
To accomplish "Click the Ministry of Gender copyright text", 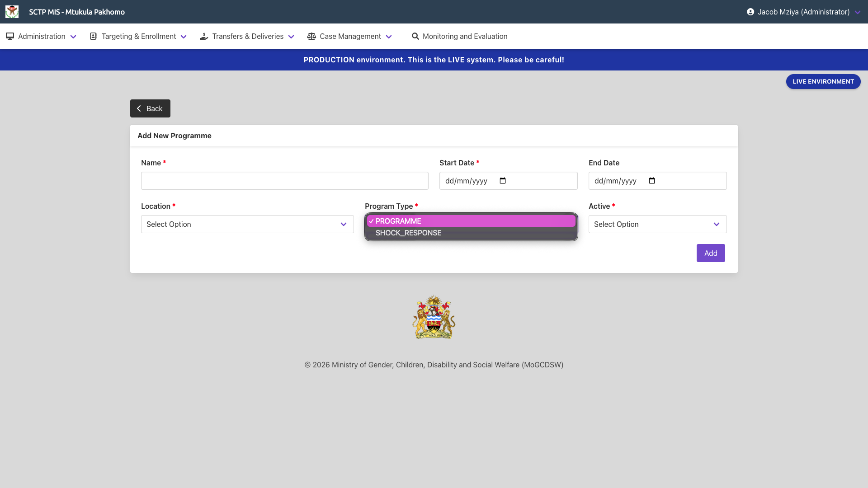I will point(434,365).
